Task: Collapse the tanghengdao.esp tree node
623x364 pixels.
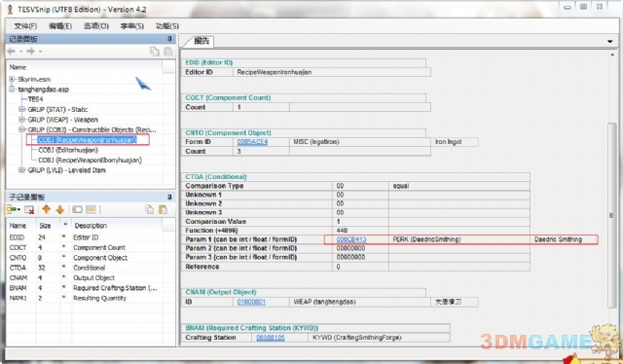Action: 12,89
